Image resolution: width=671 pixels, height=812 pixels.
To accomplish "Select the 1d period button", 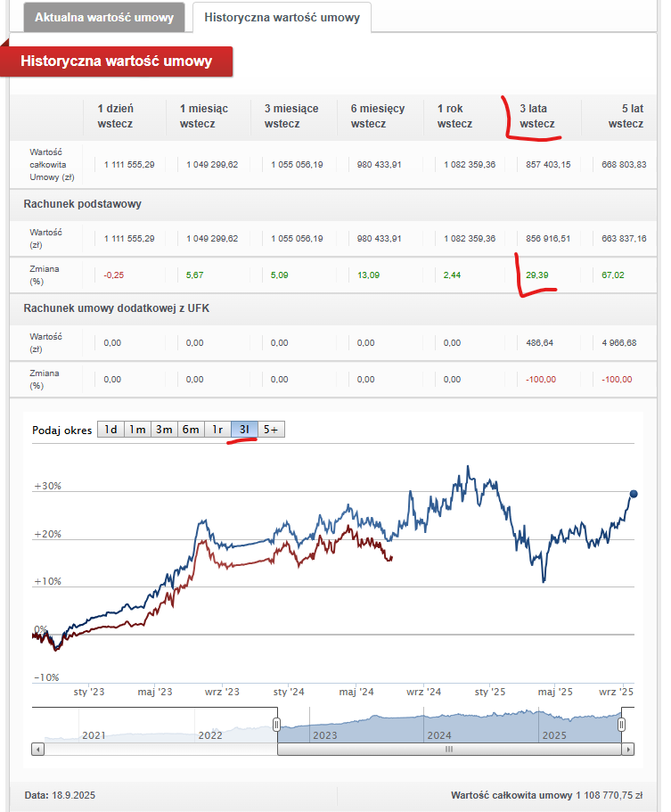I will 110,430.
